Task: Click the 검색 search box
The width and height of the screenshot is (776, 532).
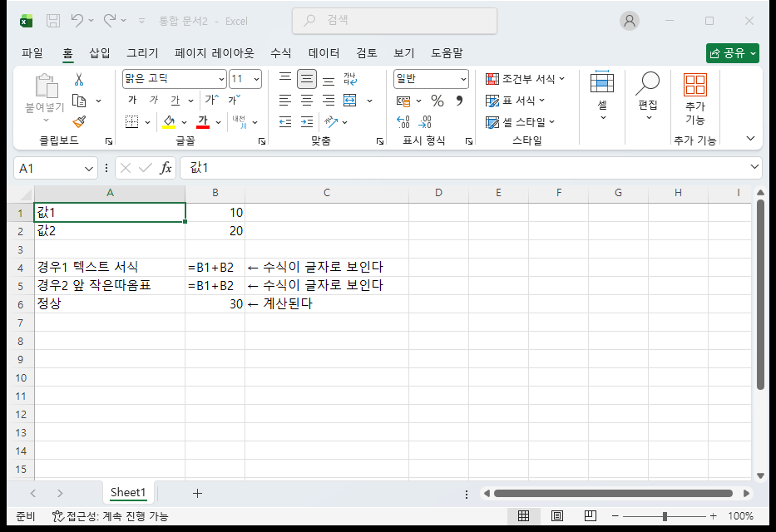Action: point(394,21)
